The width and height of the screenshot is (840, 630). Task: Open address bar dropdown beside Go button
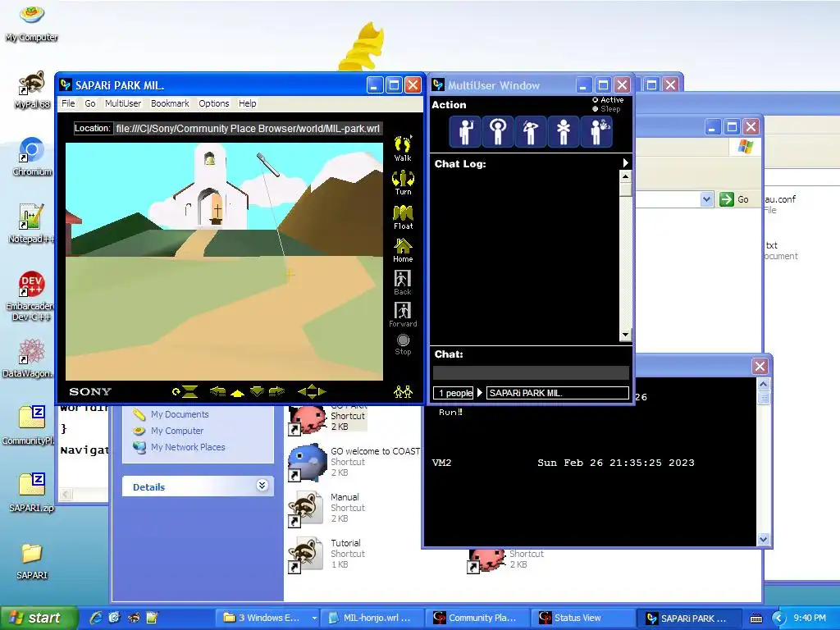click(x=706, y=199)
